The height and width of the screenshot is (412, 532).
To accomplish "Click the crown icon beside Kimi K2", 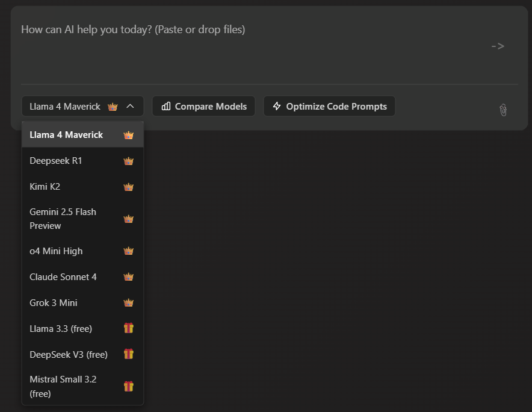I will (x=129, y=187).
